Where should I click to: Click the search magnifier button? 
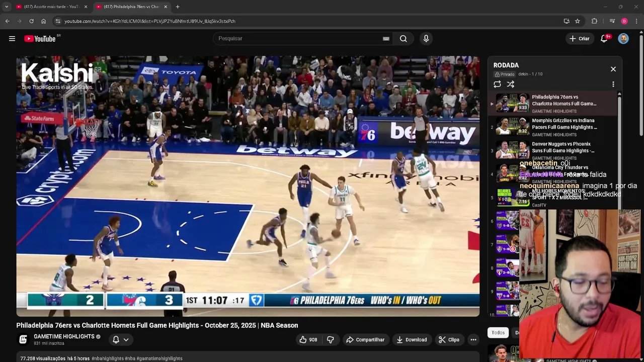tap(404, 39)
